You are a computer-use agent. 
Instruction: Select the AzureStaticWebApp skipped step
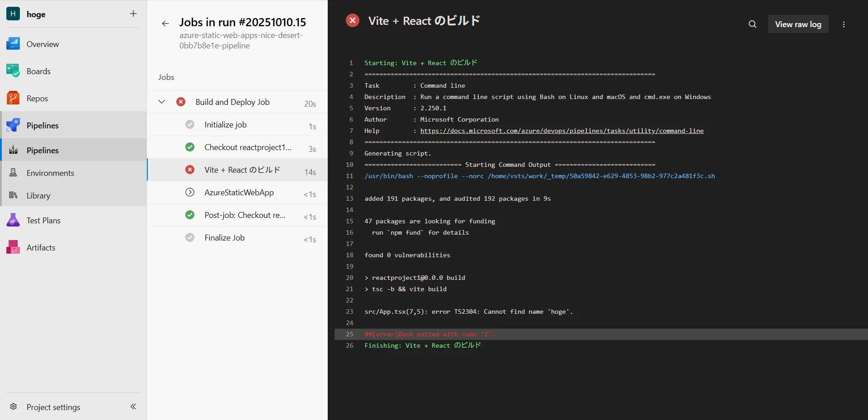tap(239, 193)
